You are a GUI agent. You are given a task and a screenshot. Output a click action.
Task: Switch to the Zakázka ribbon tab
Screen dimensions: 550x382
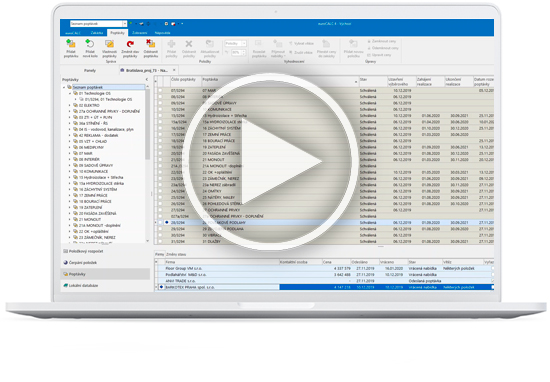point(97,33)
